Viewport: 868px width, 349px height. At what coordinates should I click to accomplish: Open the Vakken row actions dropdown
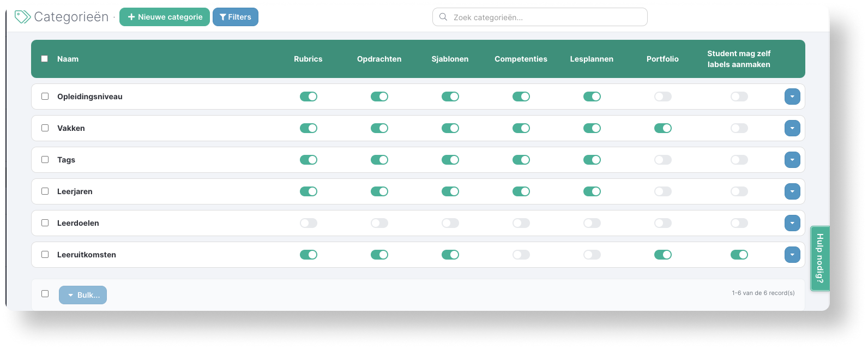pos(792,128)
